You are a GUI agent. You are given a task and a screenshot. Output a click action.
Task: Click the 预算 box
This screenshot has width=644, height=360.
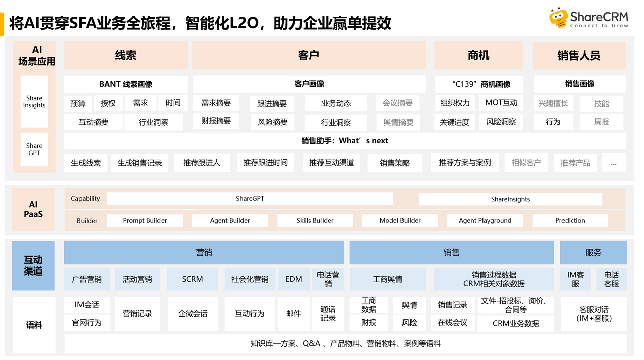coord(78,103)
